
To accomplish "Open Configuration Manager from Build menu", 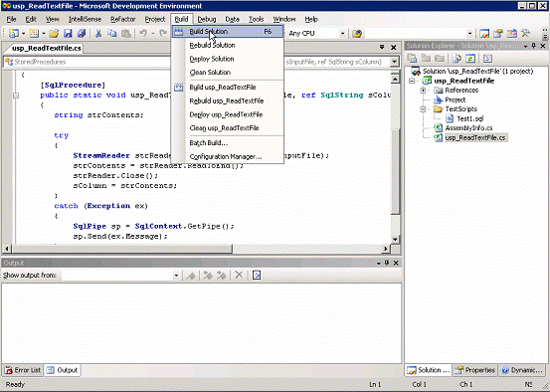I will pyautogui.click(x=228, y=157).
